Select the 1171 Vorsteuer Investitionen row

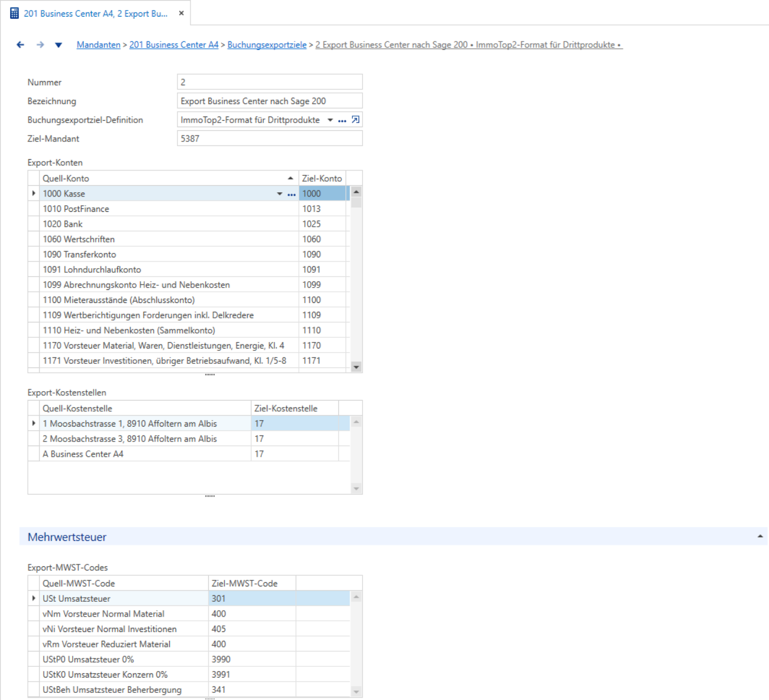tap(189, 361)
